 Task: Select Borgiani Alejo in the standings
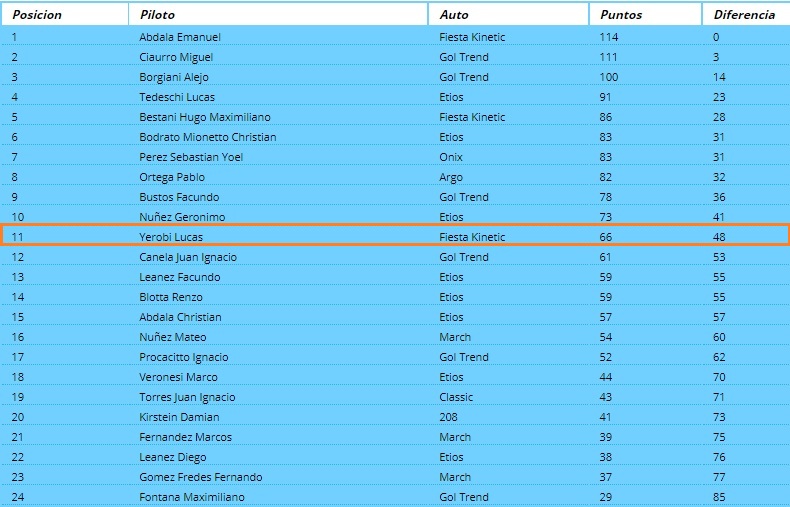tap(174, 77)
